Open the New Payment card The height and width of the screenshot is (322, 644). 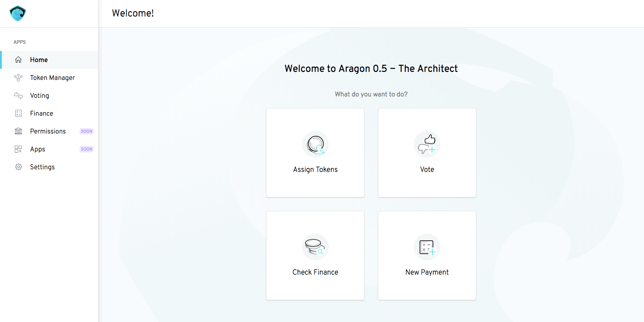(427, 255)
